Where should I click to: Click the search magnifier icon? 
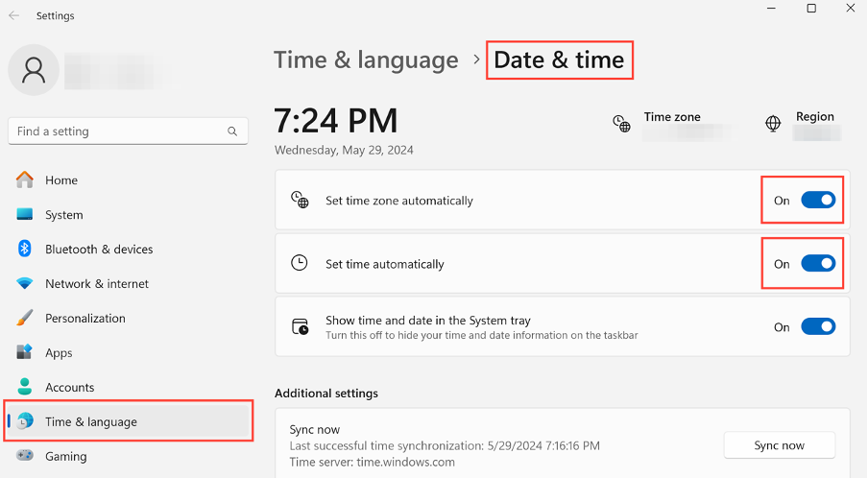pyautogui.click(x=232, y=131)
